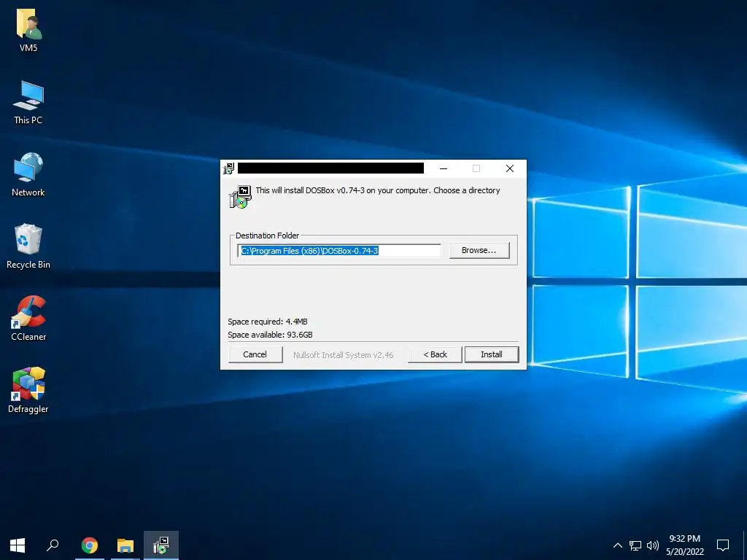Click the Nullsoft Install System v2.46 text

click(x=343, y=355)
